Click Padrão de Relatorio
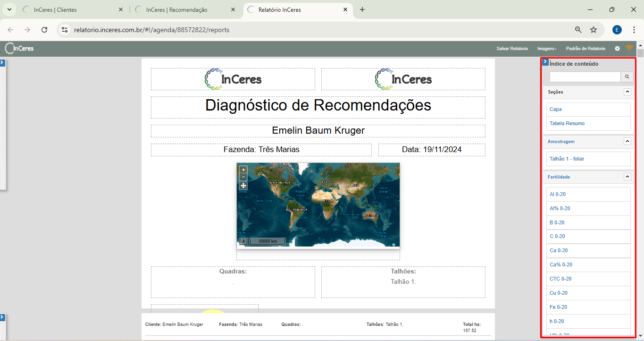 [585, 49]
